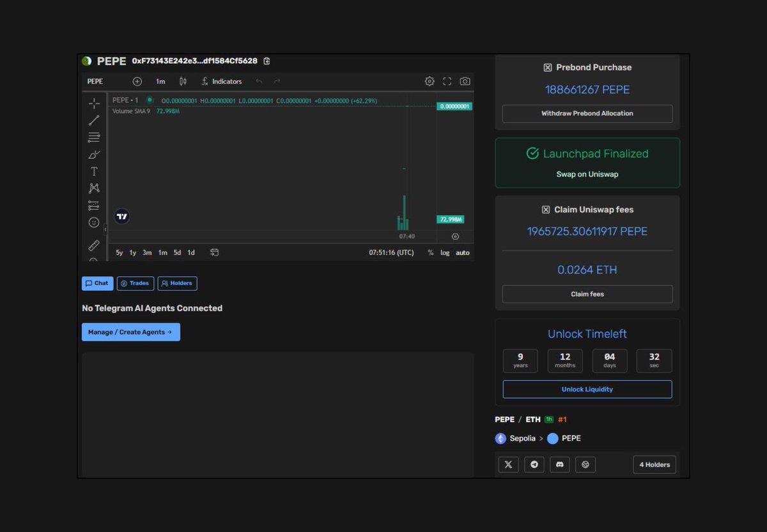Open the 1m interval dropdown
767x532 pixels.
160,81
